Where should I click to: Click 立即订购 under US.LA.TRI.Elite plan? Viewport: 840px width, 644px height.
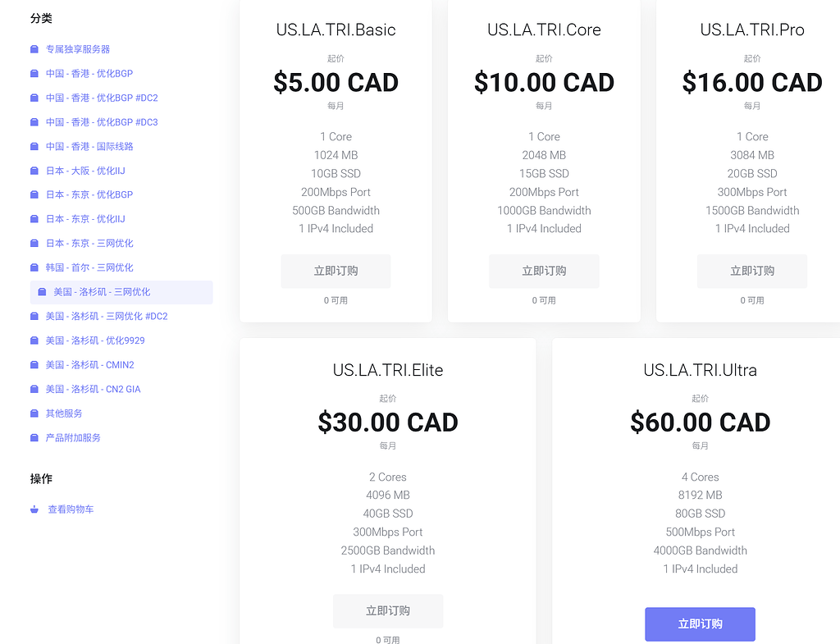coord(388,611)
